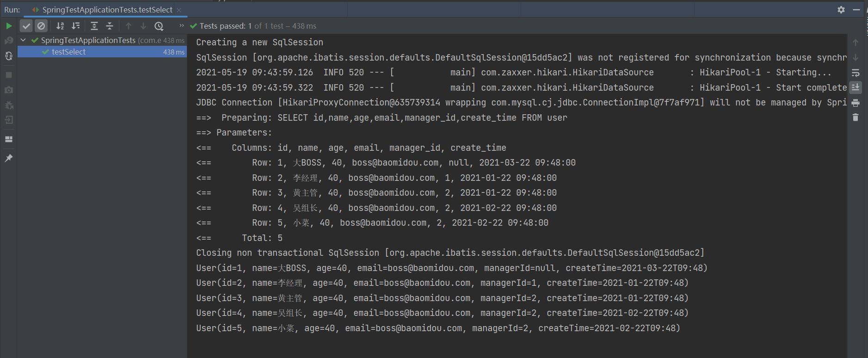Jump to previous failed test arrow
Image resolution: width=868 pixels, height=358 pixels.
[x=129, y=26]
